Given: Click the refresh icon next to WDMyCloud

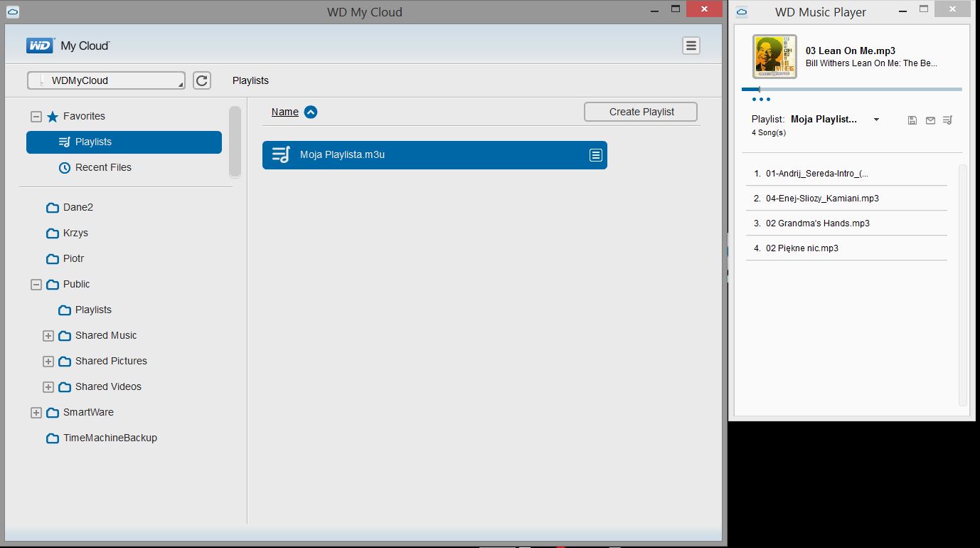Looking at the screenshot, I should [x=202, y=80].
